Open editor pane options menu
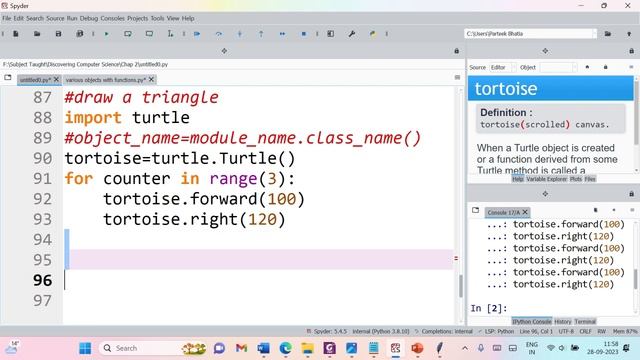Viewport: 640px width, 360px height. (458, 78)
